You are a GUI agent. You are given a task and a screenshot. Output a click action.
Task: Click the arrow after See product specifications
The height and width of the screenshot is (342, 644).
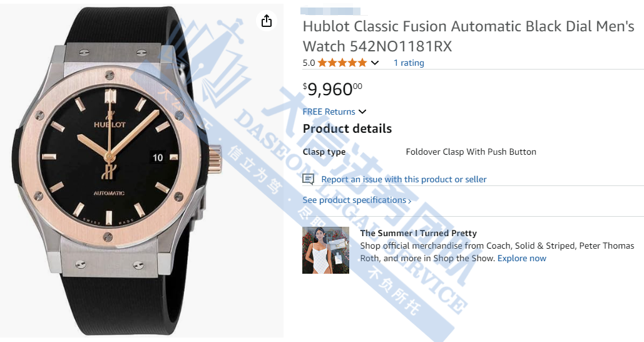(x=410, y=201)
